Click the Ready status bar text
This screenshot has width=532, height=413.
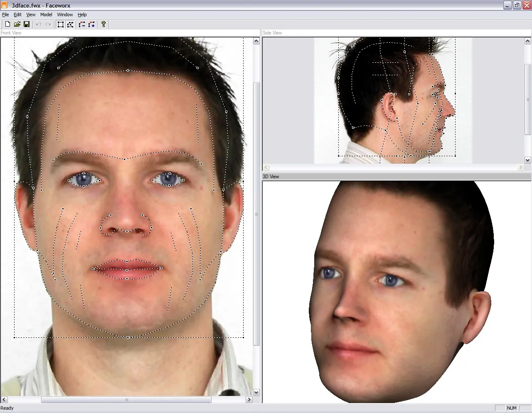pyautogui.click(x=7, y=408)
